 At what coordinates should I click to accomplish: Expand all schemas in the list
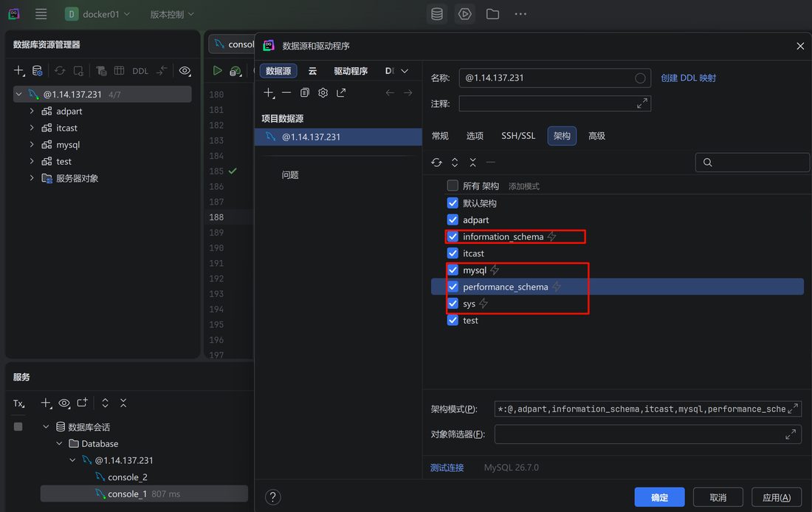tap(455, 163)
